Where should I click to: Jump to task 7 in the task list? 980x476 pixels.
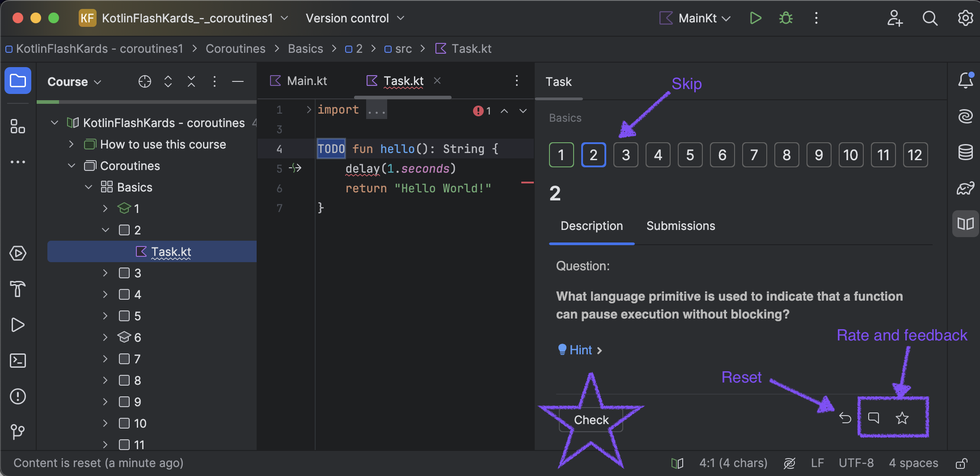pyautogui.click(x=755, y=155)
